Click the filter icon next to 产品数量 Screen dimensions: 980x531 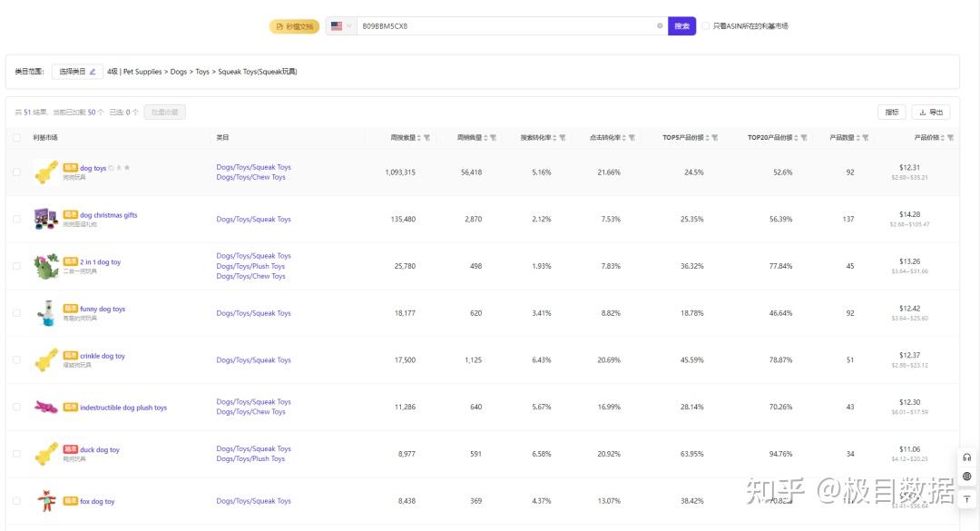[865, 138]
